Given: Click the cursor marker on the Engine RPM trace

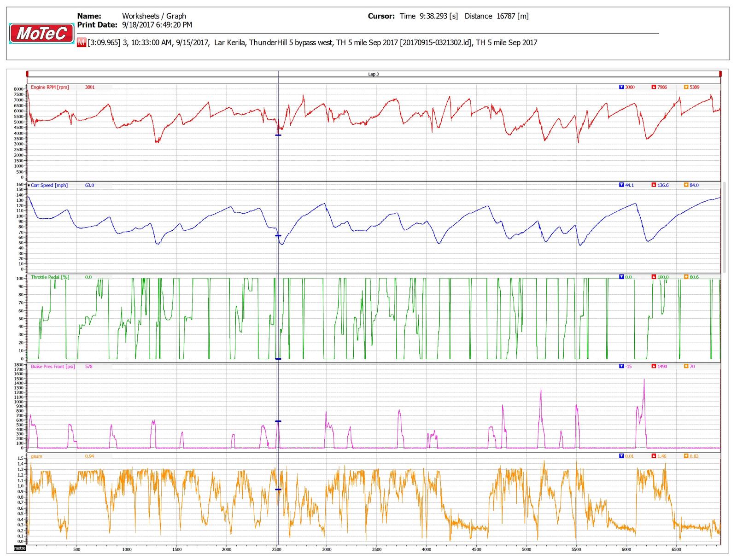Looking at the screenshot, I should point(278,135).
